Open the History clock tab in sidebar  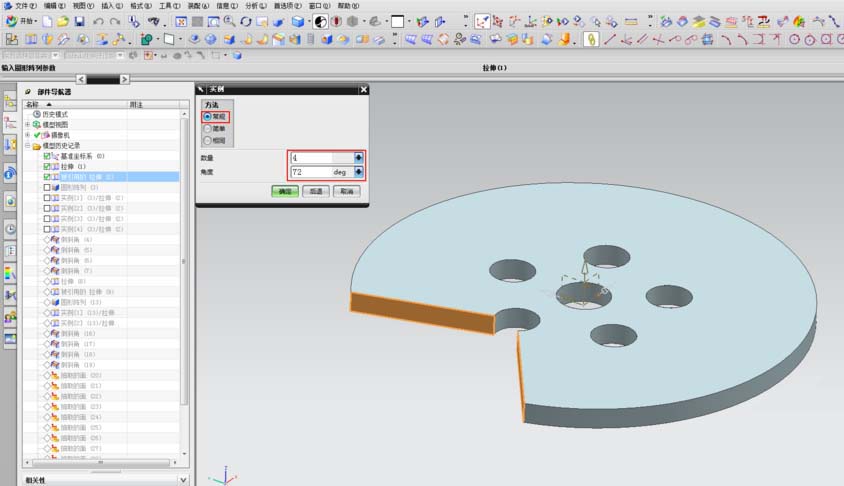(10, 228)
